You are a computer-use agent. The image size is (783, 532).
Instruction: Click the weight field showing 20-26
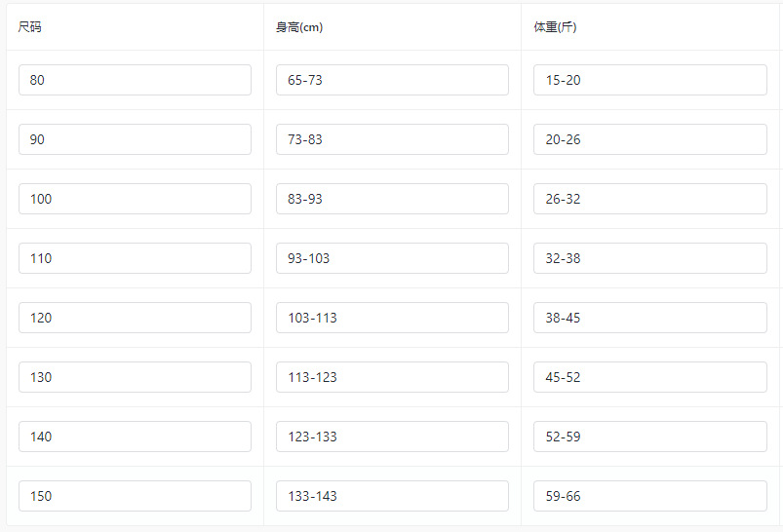point(649,139)
